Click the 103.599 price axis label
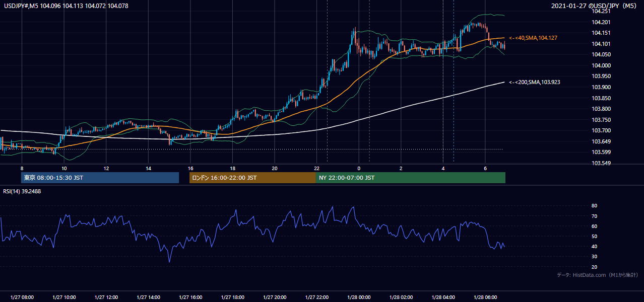This screenshot has height=302, width=644. pyautogui.click(x=601, y=152)
